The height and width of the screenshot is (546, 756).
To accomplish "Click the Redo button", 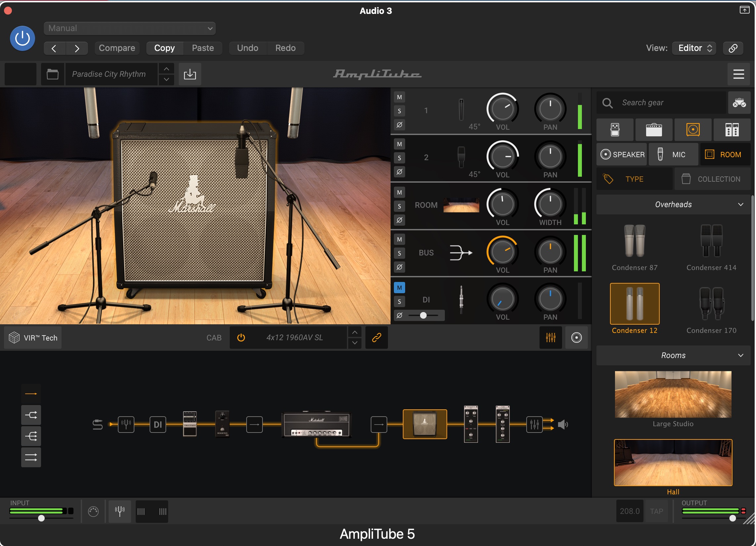I will click(x=285, y=48).
